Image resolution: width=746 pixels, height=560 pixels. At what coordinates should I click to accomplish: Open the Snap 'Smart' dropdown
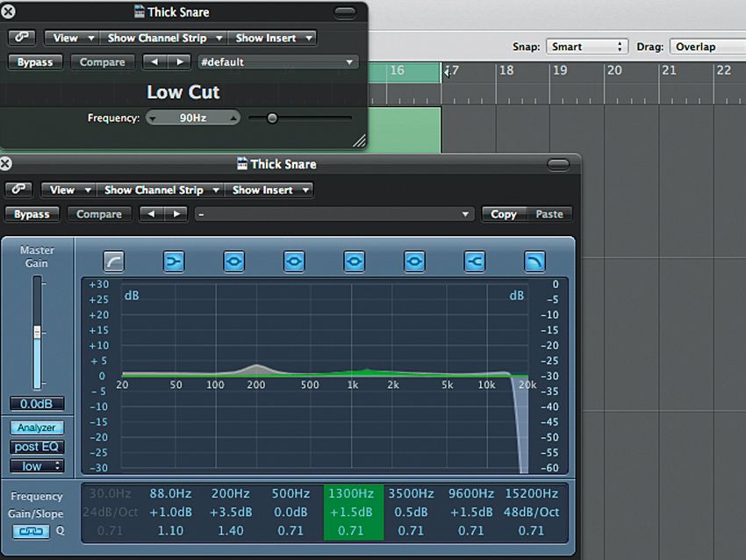(x=586, y=46)
